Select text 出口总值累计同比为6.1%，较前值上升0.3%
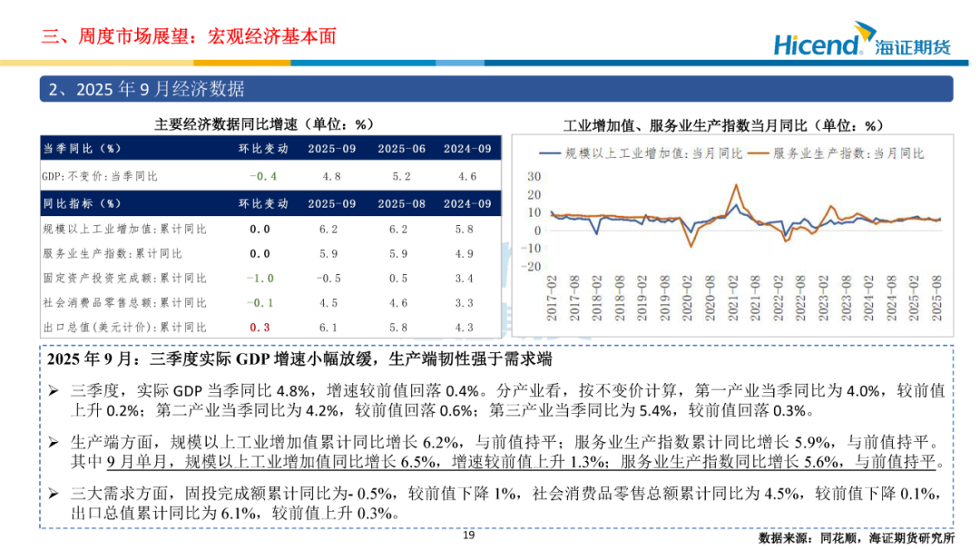The height and width of the screenshot is (550, 980). (234, 513)
